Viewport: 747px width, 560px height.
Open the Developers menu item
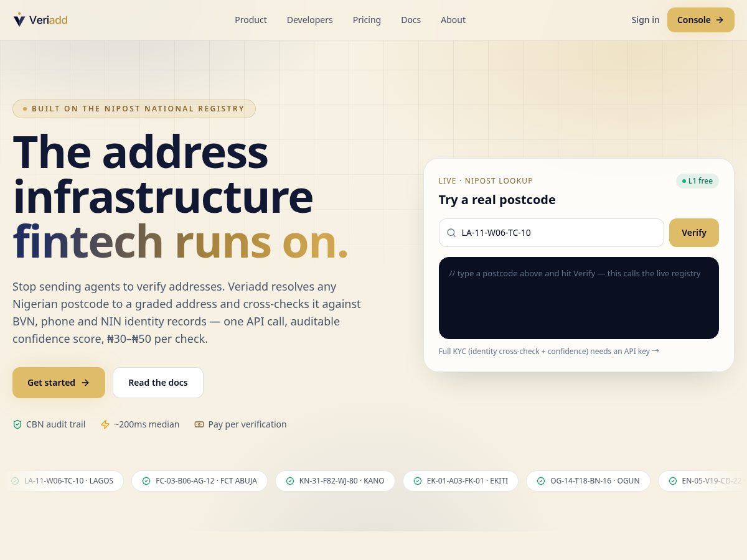click(310, 20)
